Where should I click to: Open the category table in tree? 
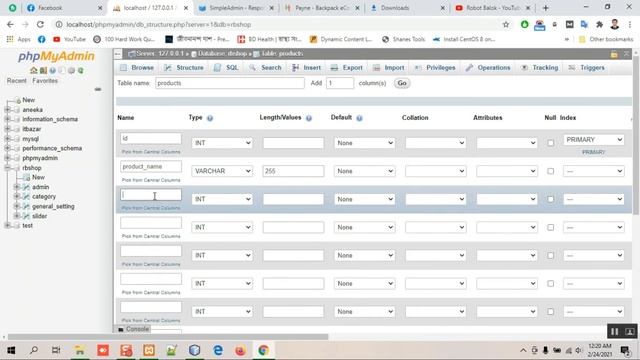tap(44, 197)
